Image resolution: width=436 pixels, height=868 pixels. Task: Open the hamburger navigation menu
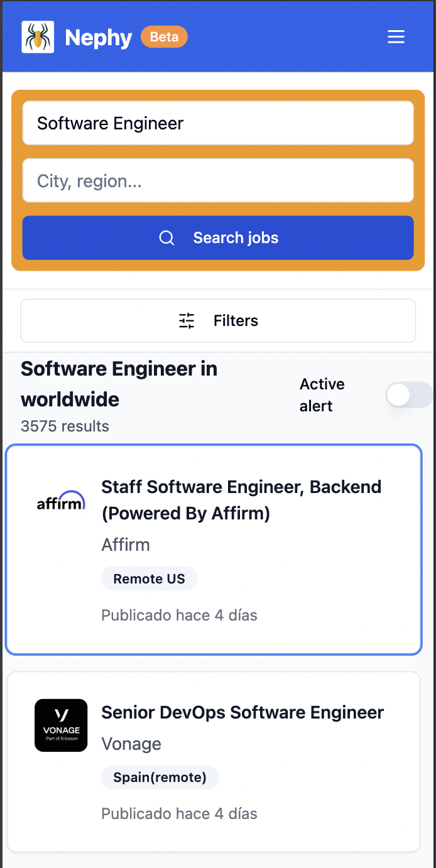point(396,36)
